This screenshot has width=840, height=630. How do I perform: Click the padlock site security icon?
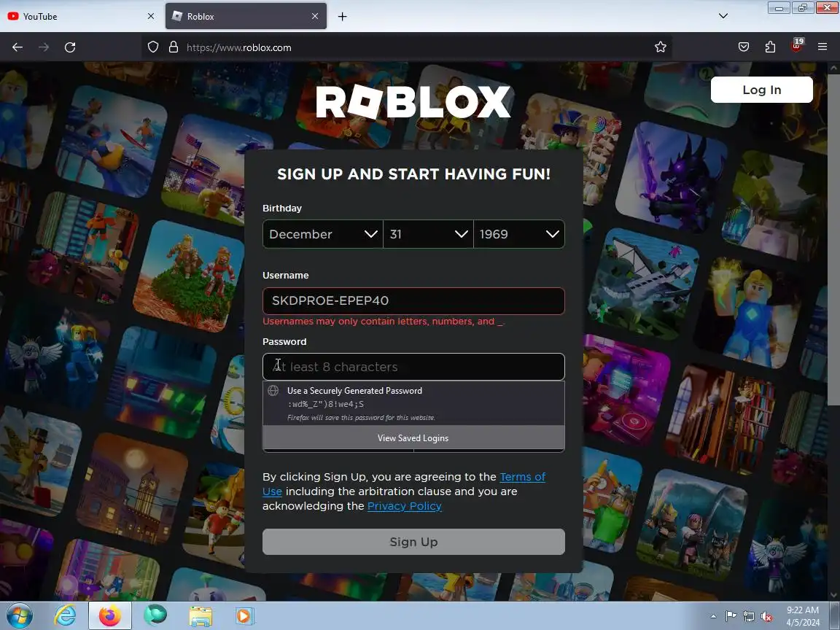coord(173,47)
